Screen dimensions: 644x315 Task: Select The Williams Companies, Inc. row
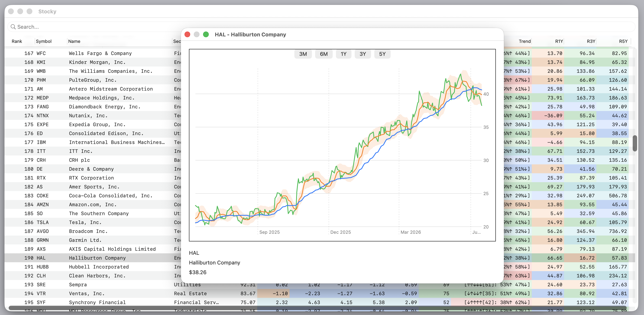click(320, 71)
